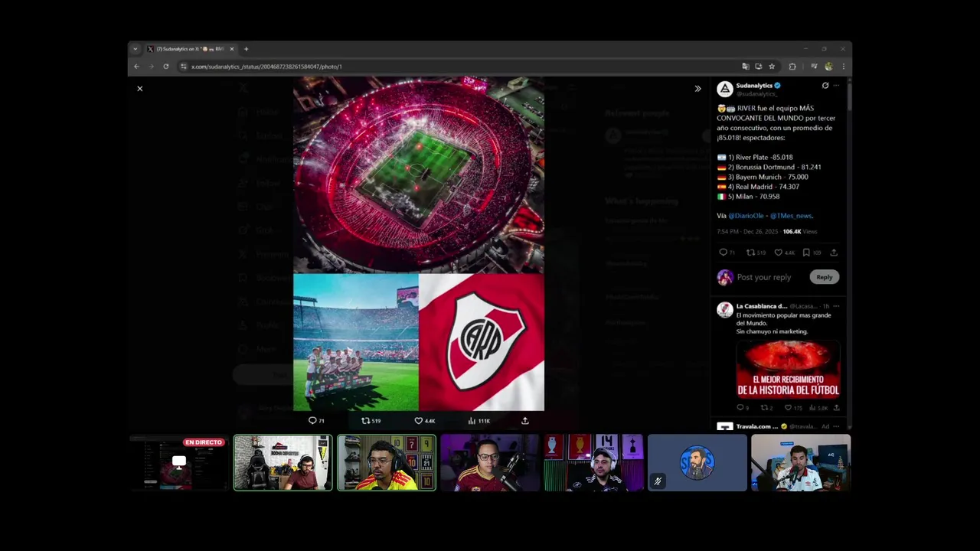This screenshot has height=551, width=980.
Task: Open the Chrome profile avatar
Action: [828, 67]
